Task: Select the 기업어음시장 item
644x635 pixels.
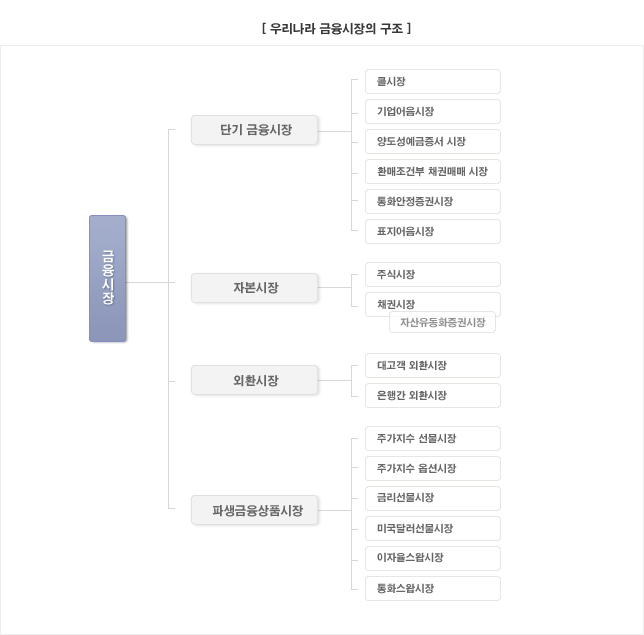Action: tap(433, 112)
